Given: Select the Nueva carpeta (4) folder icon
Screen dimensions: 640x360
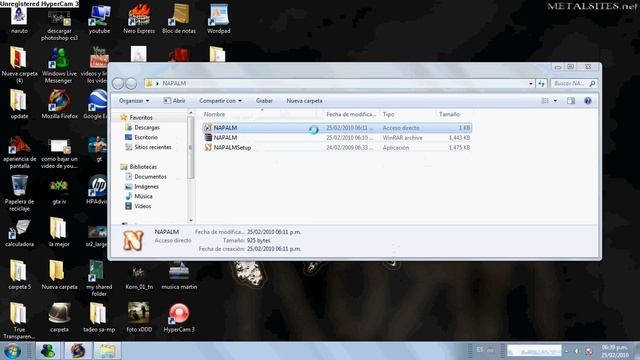Looking at the screenshot, I should tap(19, 64).
